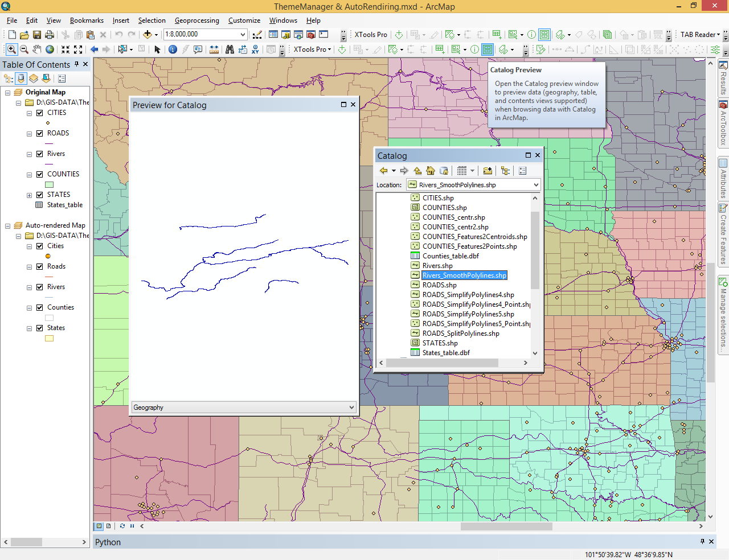Toggle visibility of COUNTIES layer
This screenshot has width=729, height=560.
click(40, 174)
